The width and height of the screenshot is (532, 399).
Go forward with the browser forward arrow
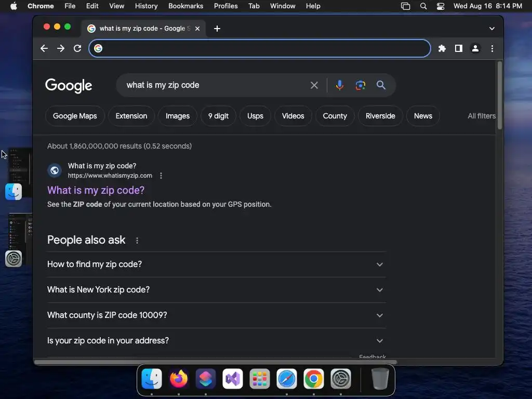coord(61,48)
